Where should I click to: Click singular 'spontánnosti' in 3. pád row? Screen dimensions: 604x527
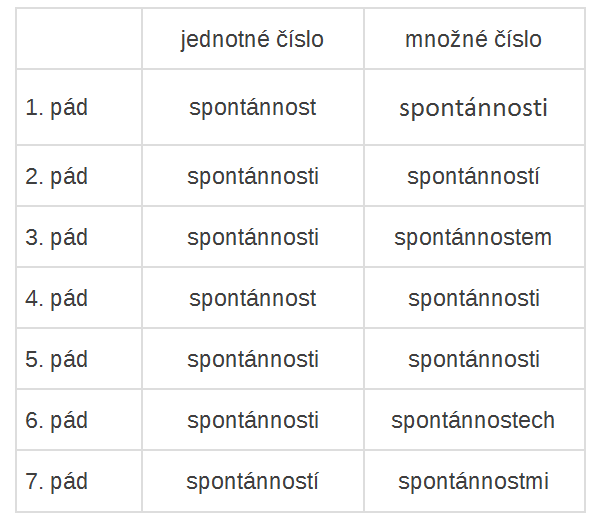point(252,237)
